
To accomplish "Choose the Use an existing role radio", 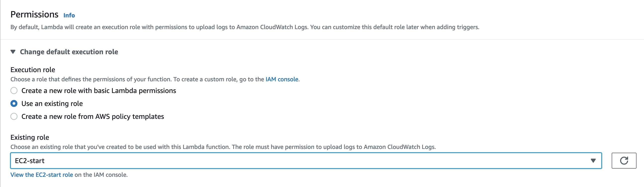I will (x=14, y=103).
